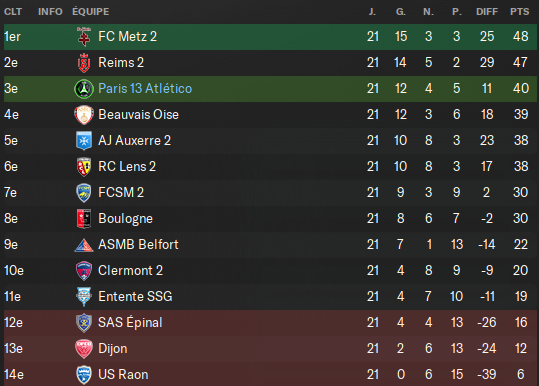Click the AJ Auxerre 2 blue crest
Image resolution: width=539 pixels, height=386 pixels.
point(84,141)
